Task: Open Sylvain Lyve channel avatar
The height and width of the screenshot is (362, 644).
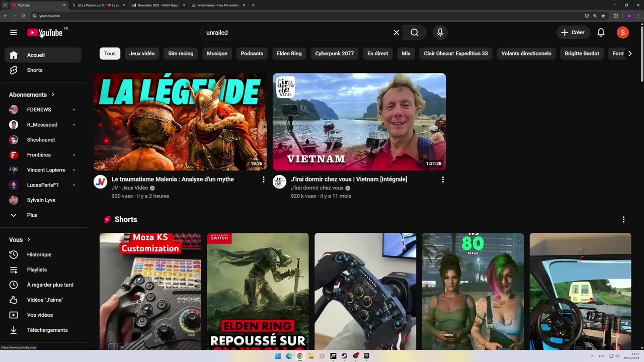Action: pos(14,200)
